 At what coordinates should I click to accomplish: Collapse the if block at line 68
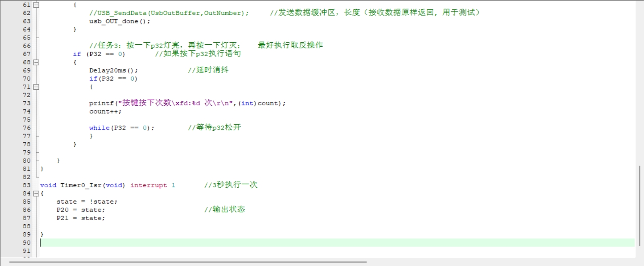[x=36, y=62]
